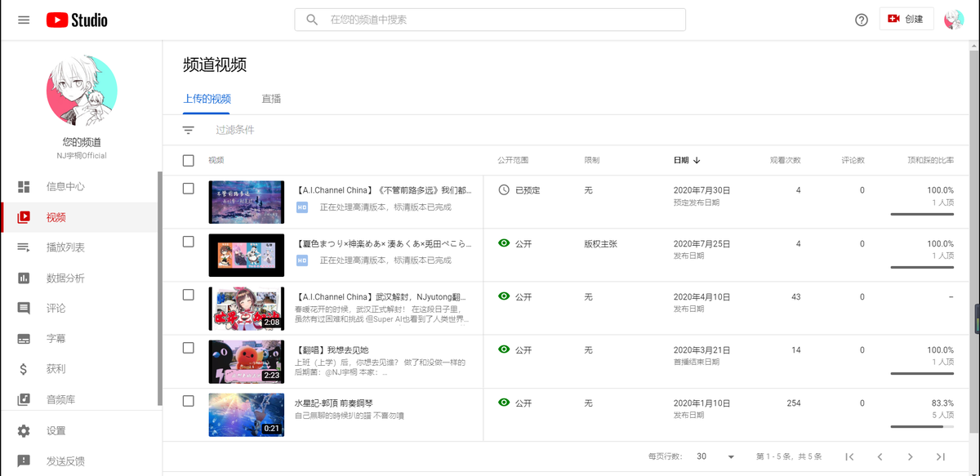Click the HD badge on 夏色まつり video
The width and height of the screenshot is (980, 476).
[x=302, y=260]
